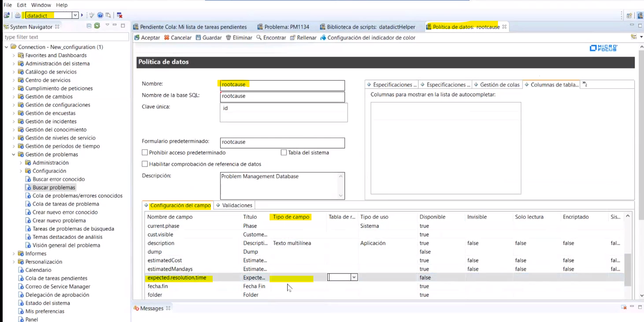The height and width of the screenshot is (322, 644).
Task: Expand the Administración tree node
Action: click(x=21, y=162)
